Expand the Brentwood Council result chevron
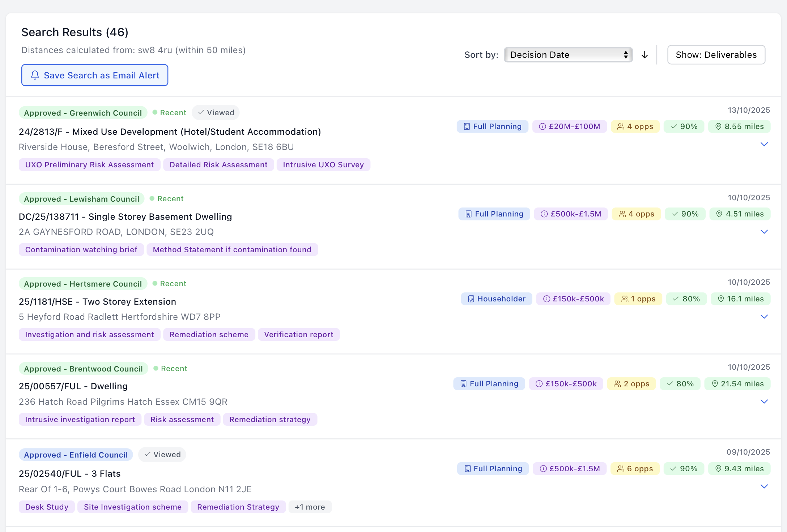The height and width of the screenshot is (532, 787). point(764,402)
